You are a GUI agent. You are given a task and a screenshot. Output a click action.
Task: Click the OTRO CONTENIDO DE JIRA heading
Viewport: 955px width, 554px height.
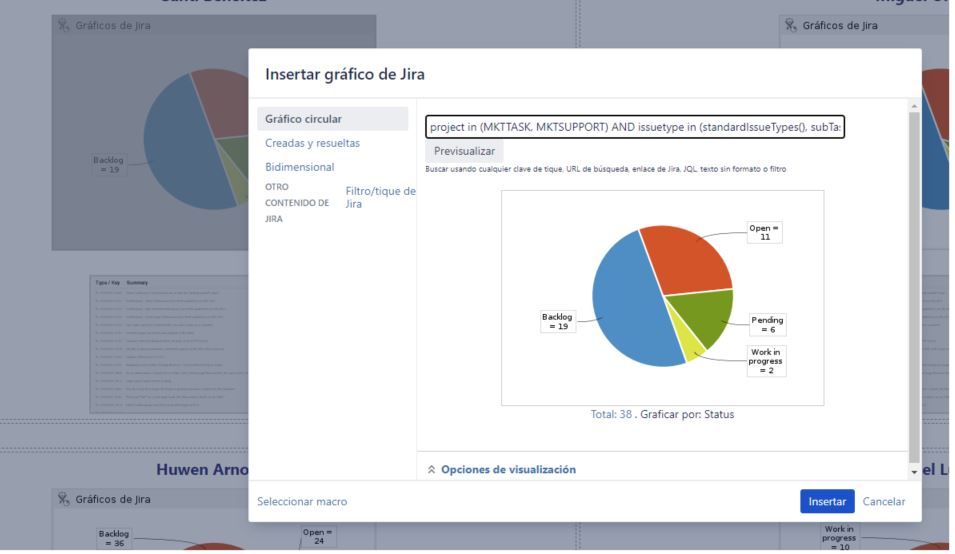click(297, 203)
